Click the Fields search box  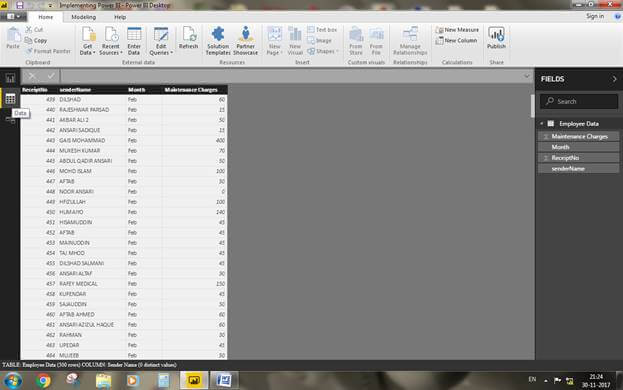[579, 101]
